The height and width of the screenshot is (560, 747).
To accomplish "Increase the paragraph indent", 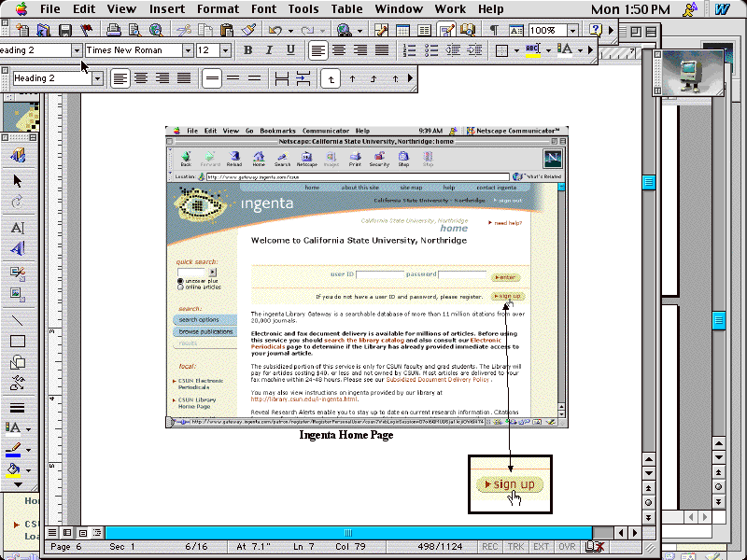I will coord(474,50).
